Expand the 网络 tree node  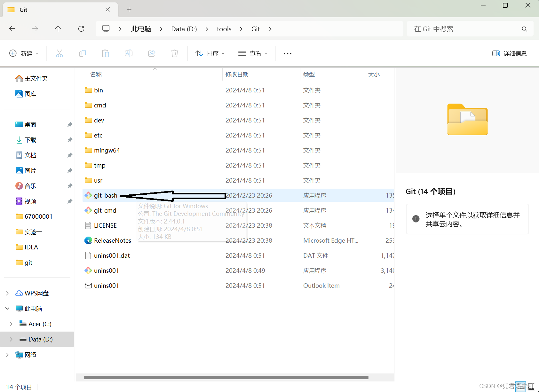click(7, 355)
